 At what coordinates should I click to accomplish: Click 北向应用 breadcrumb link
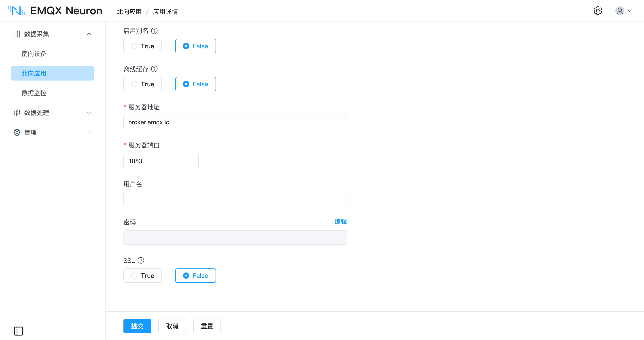click(x=129, y=11)
